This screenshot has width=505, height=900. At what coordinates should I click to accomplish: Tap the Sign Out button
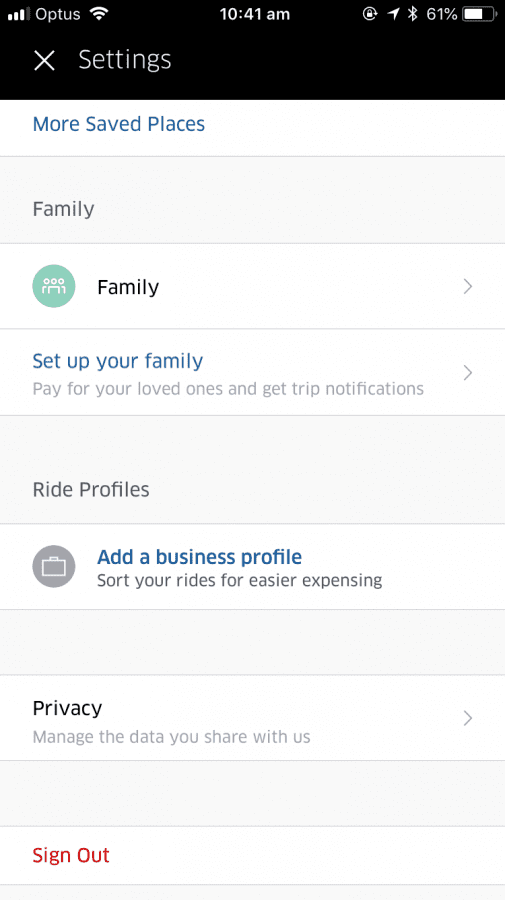[71, 855]
